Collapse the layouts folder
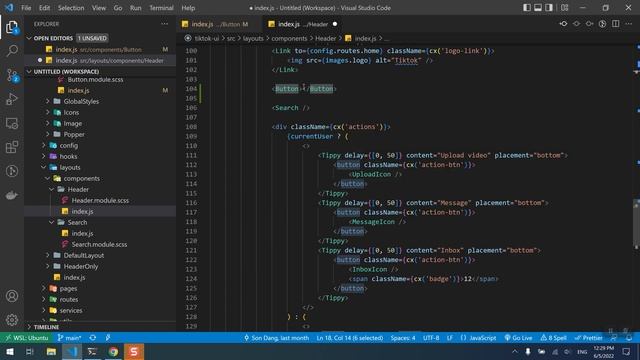640x360 pixels. 70,167
